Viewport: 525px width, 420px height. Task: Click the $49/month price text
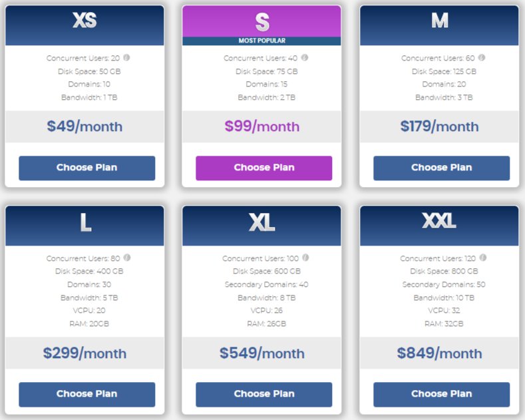pos(85,126)
